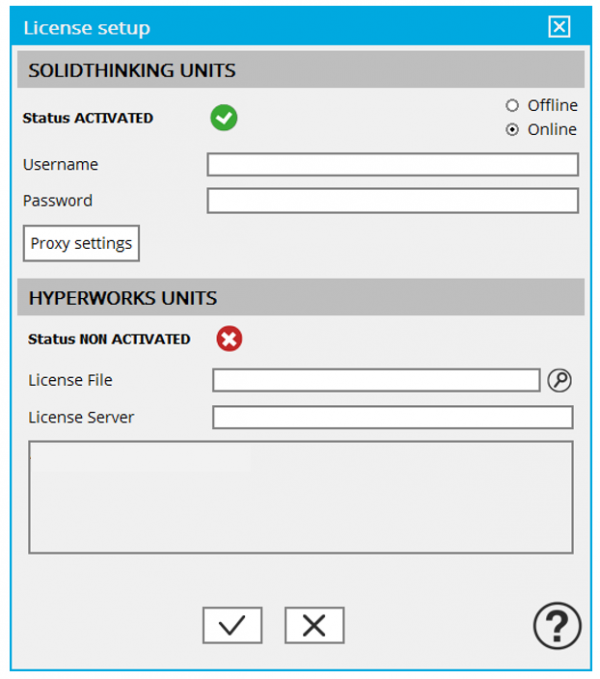Confirm settings with the checkmark button

pos(232,625)
